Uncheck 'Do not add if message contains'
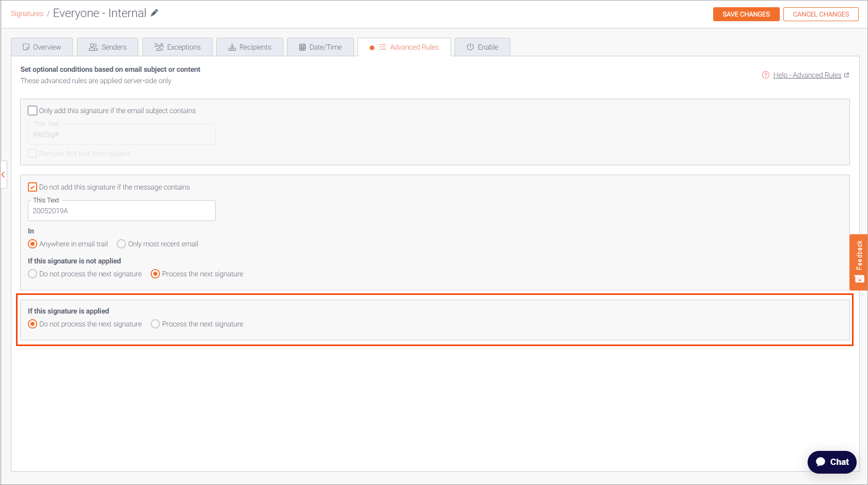Image resolution: width=868 pixels, height=485 pixels. 33,187
